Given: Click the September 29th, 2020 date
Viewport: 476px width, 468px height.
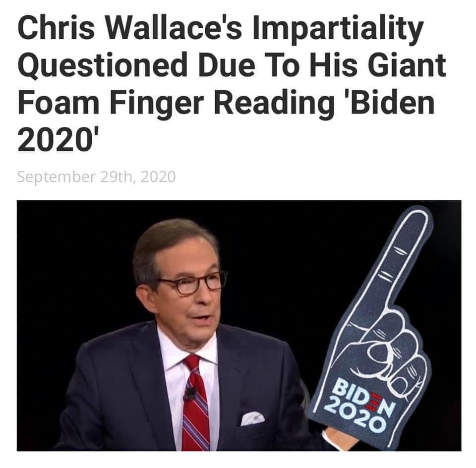Looking at the screenshot, I should [x=96, y=177].
